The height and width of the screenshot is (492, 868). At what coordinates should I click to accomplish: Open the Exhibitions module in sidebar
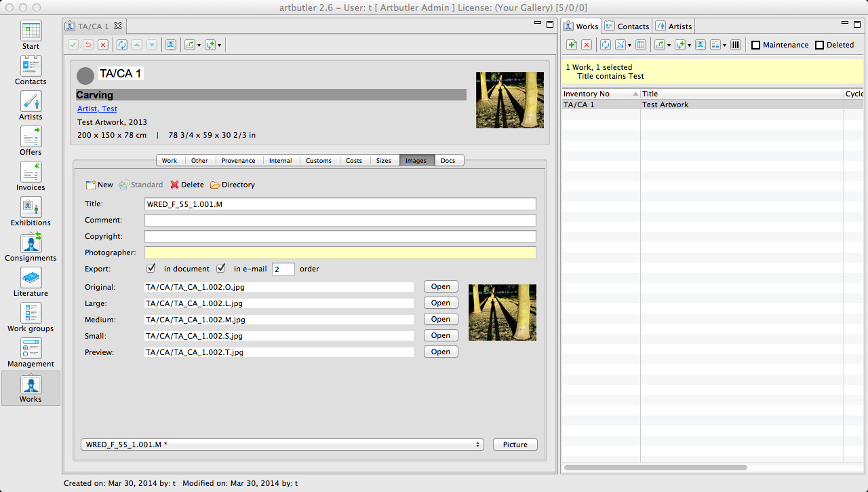click(x=31, y=212)
